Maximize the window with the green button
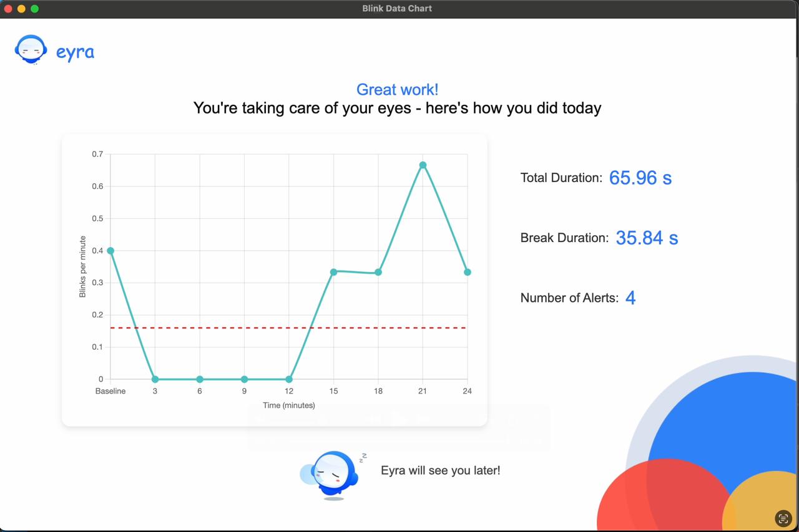 coord(34,9)
